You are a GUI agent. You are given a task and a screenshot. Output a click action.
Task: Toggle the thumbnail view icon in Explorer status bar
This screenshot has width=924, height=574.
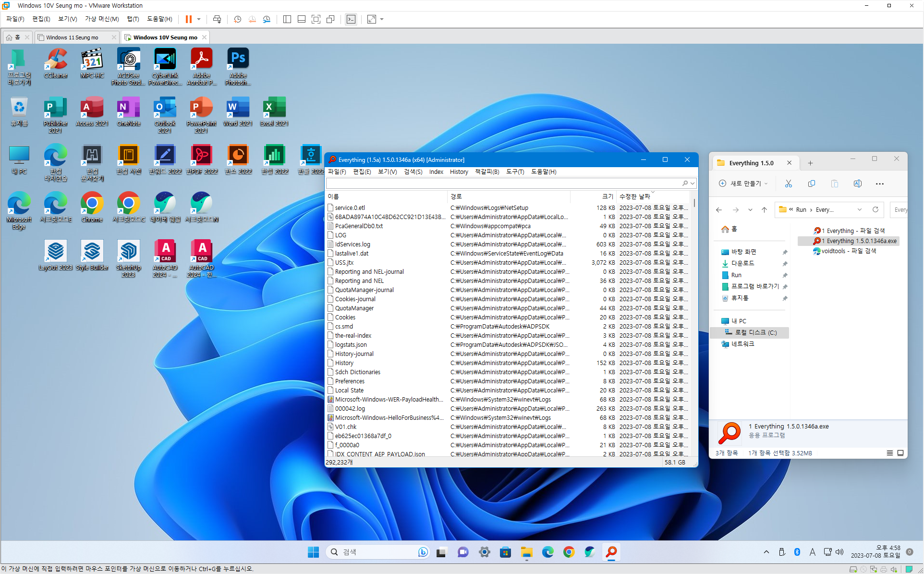tap(900, 453)
